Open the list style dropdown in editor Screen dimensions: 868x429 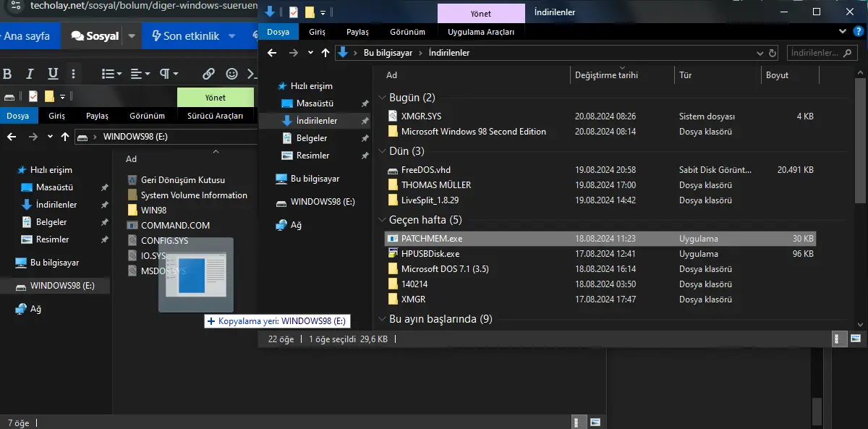(112, 73)
